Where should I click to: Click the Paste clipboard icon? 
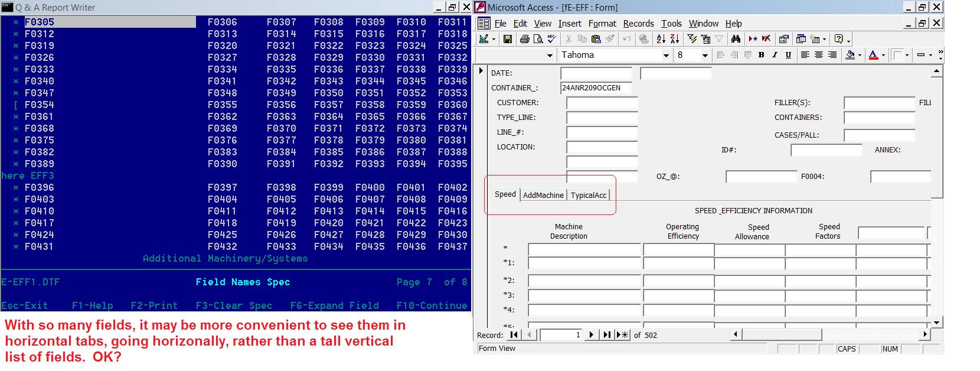pos(596,39)
